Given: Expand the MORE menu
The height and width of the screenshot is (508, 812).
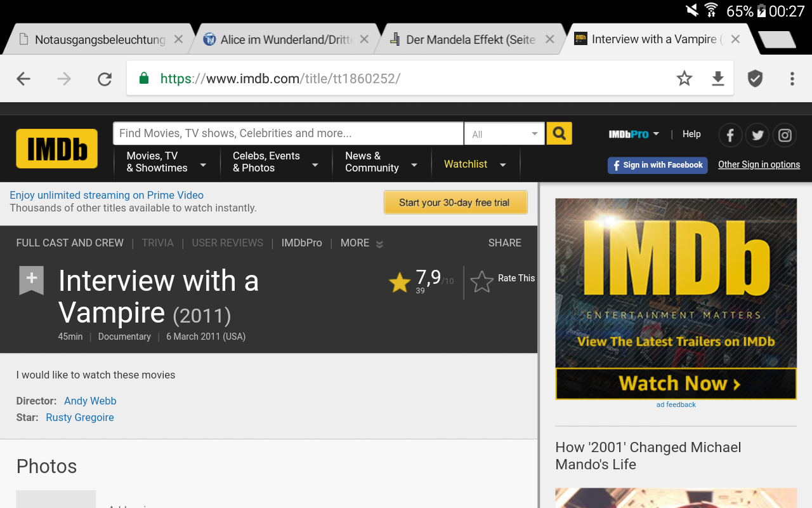Looking at the screenshot, I should click(362, 243).
